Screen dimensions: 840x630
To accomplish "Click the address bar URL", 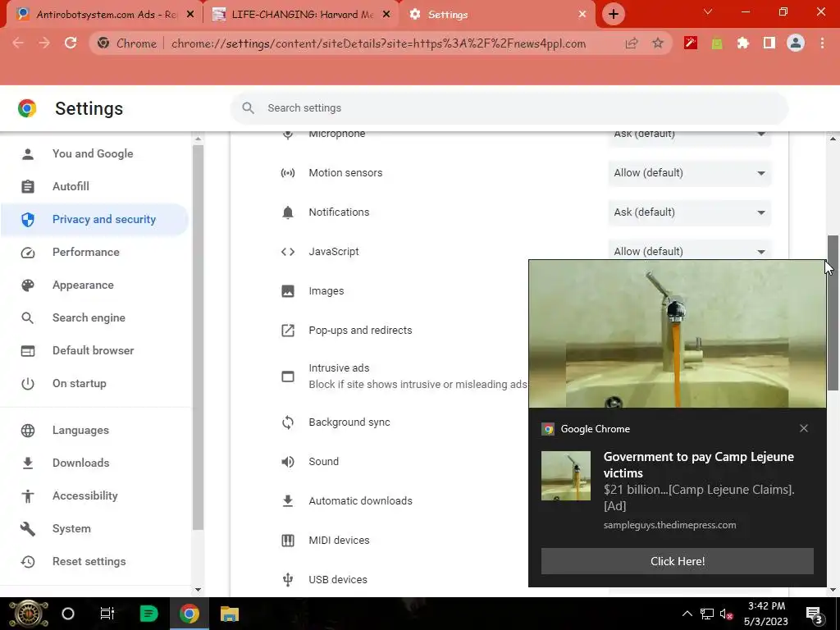I will [378, 43].
